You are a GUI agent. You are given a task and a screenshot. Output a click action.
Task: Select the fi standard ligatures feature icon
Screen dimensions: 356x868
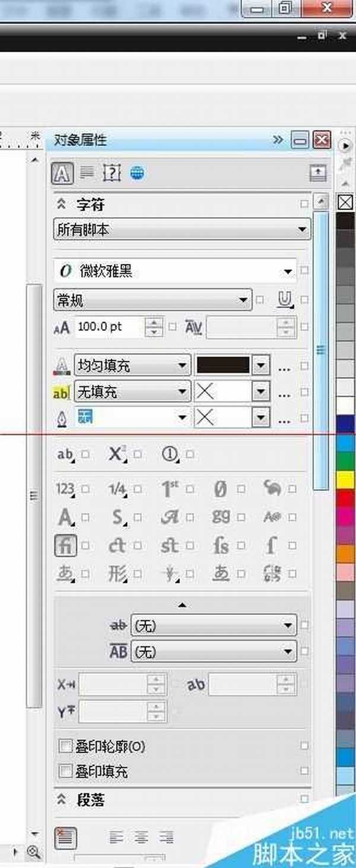pyautogui.click(x=65, y=545)
